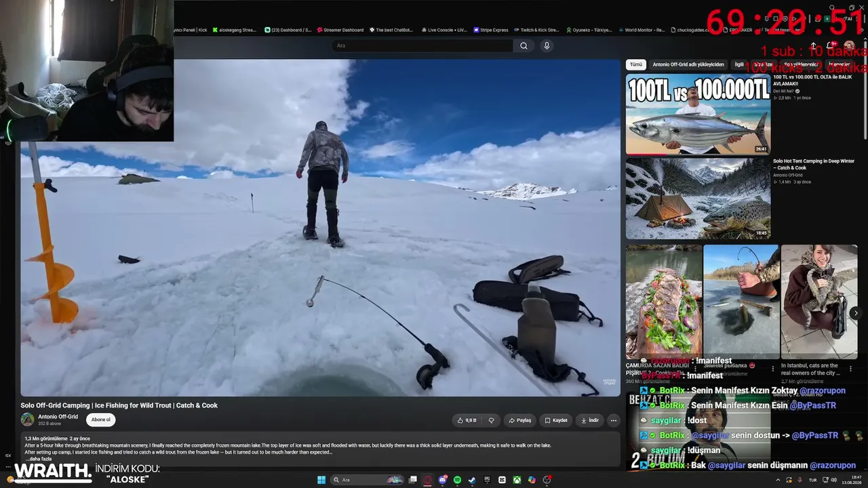Switch to the World Monitor browser tab

coord(641,30)
